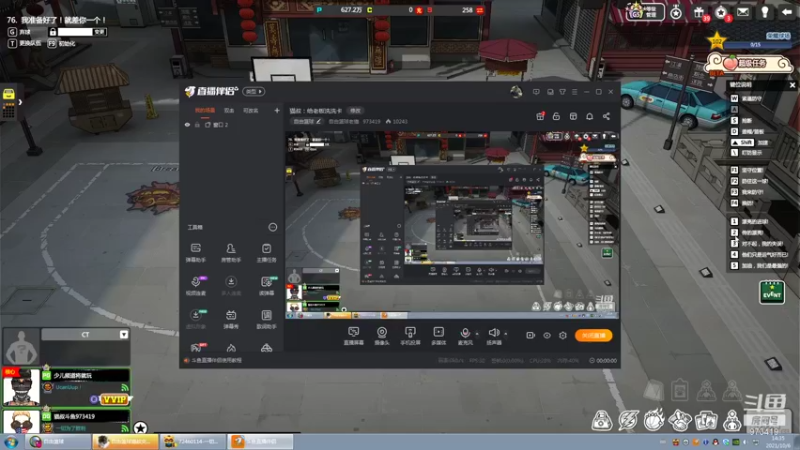Open the third tool in second toolbox row

pos(266,286)
